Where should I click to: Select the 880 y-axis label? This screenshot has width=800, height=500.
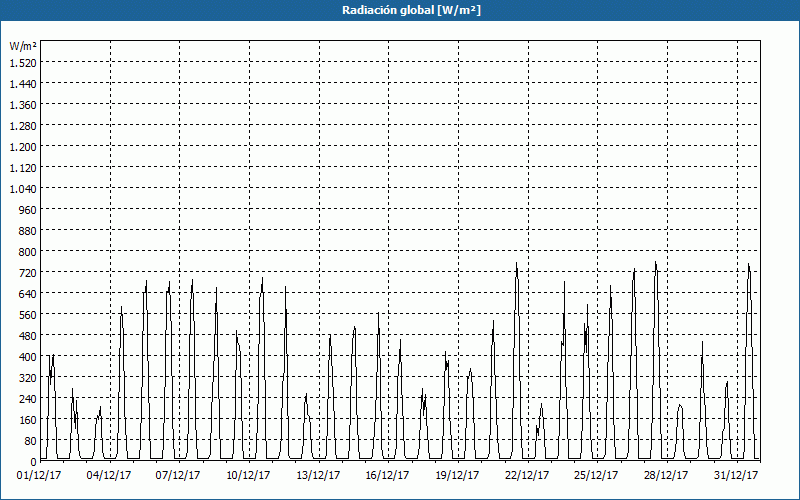(28, 231)
